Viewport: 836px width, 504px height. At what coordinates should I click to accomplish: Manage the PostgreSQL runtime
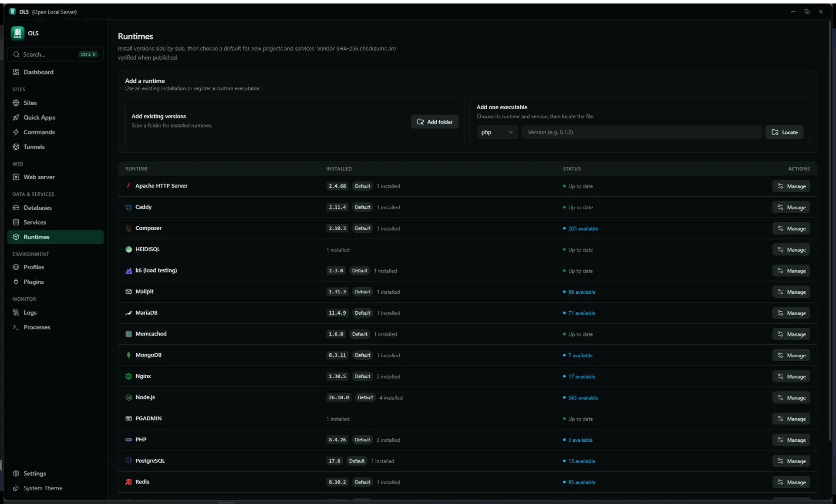[x=791, y=461]
